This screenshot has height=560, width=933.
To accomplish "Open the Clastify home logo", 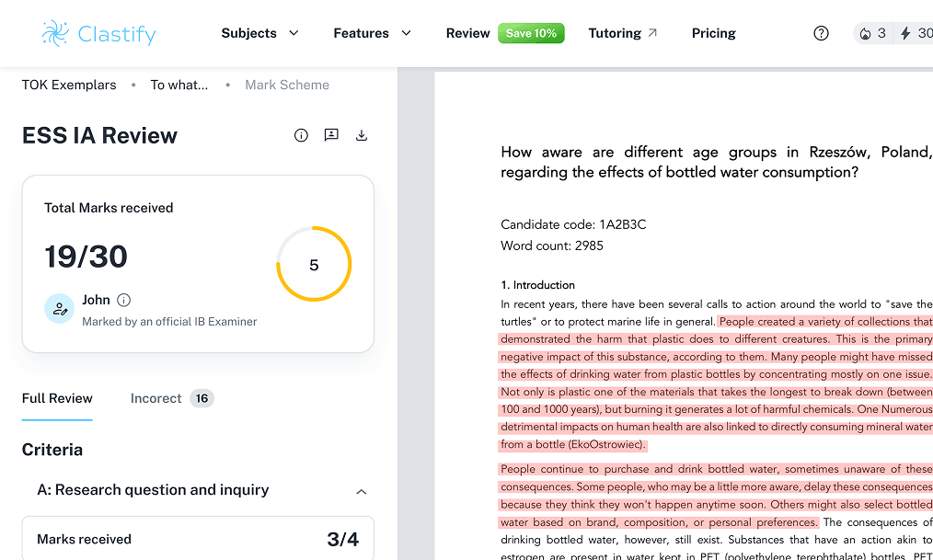I will point(98,33).
